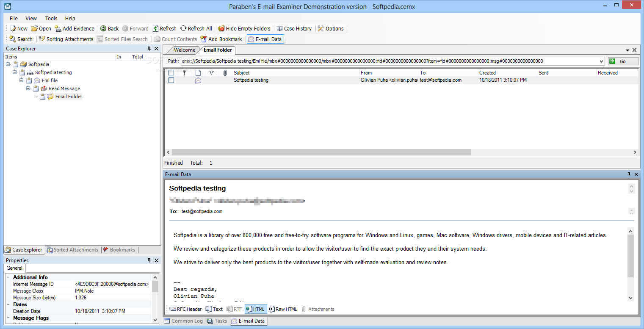The width and height of the screenshot is (644, 329).
Task: Switch message view to Text
Action: pyautogui.click(x=214, y=309)
